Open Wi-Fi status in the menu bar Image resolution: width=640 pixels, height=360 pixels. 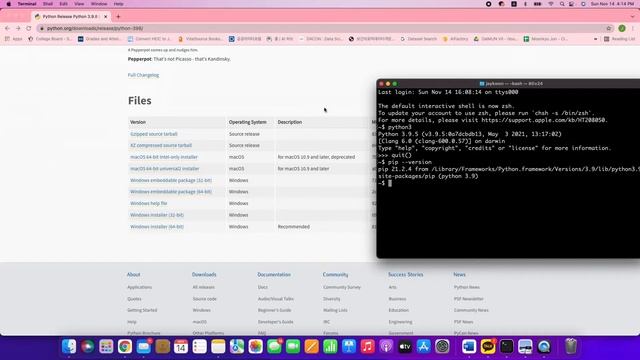(x=551, y=4)
